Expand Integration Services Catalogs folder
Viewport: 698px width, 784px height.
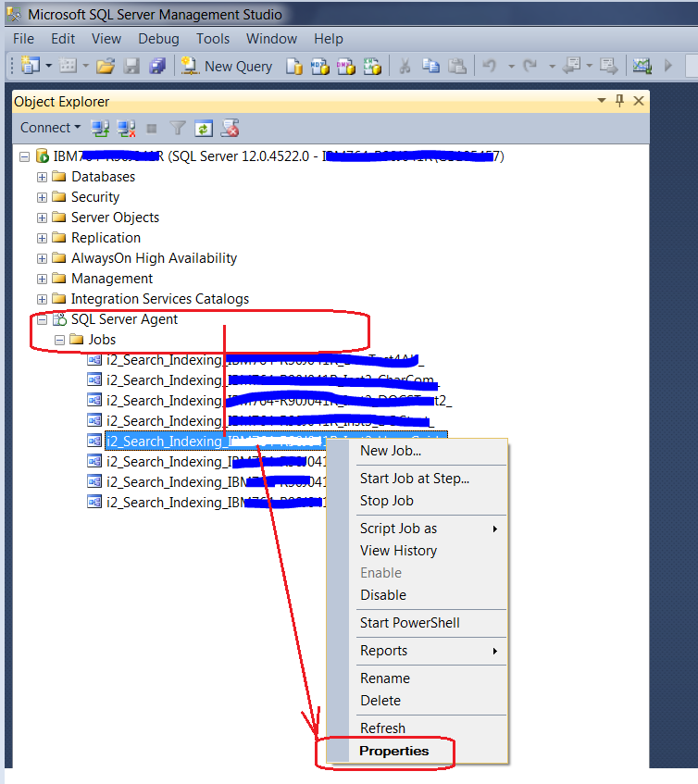coord(42,300)
